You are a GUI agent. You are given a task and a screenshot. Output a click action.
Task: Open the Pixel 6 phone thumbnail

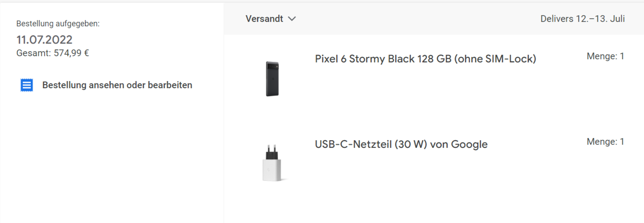coord(272,78)
